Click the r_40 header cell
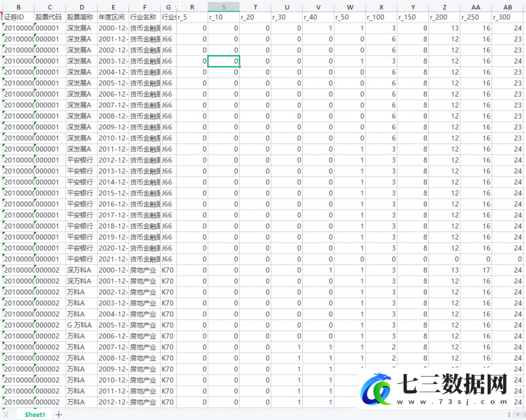 coord(318,17)
